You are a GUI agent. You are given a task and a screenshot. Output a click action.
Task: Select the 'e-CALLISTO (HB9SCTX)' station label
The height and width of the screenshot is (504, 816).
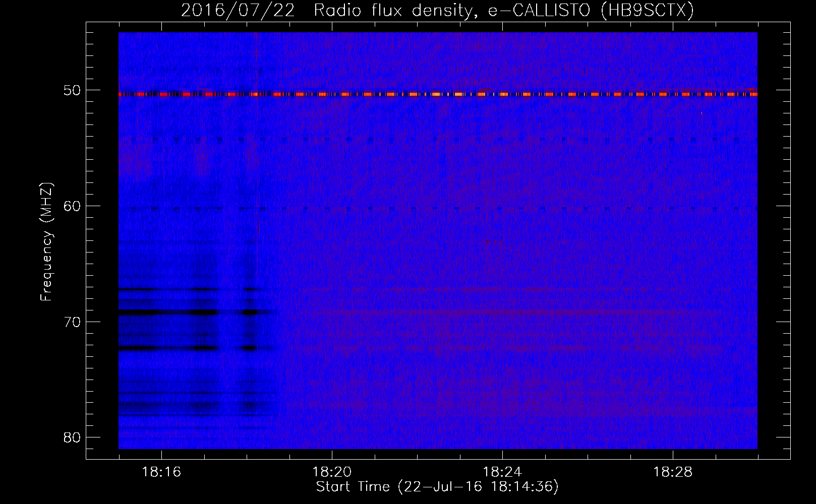pyautogui.click(x=591, y=11)
